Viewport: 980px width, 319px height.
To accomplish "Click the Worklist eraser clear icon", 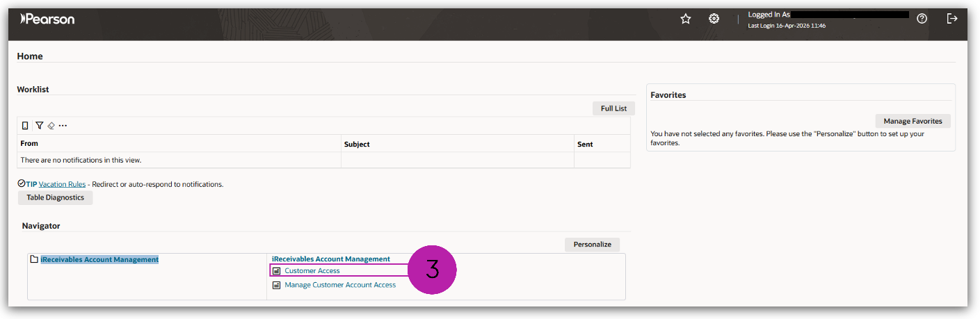I will coord(51,126).
